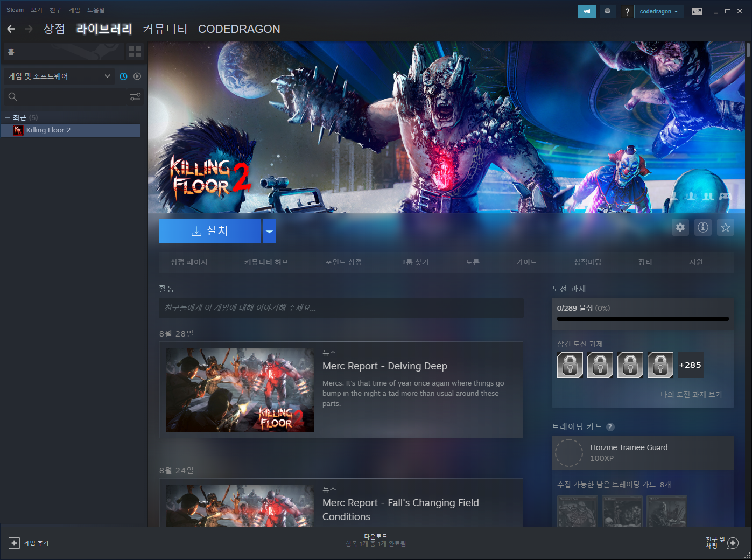Screen dimensions: 752x560
Task: Add Killing Floor 2 to favorites star
Action: click(x=726, y=227)
